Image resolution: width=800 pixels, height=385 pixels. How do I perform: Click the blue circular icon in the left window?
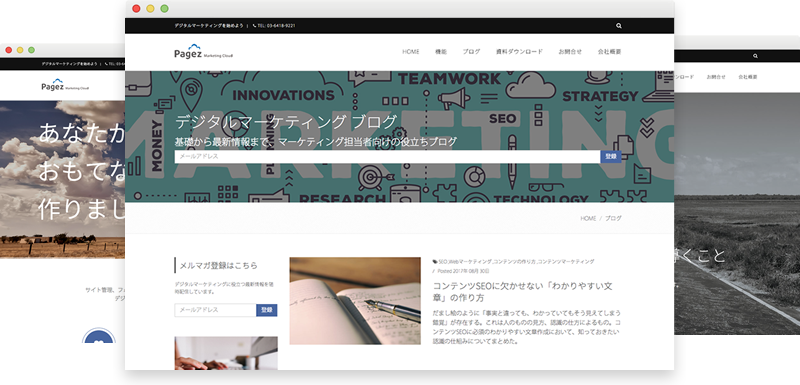[x=99, y=335]
